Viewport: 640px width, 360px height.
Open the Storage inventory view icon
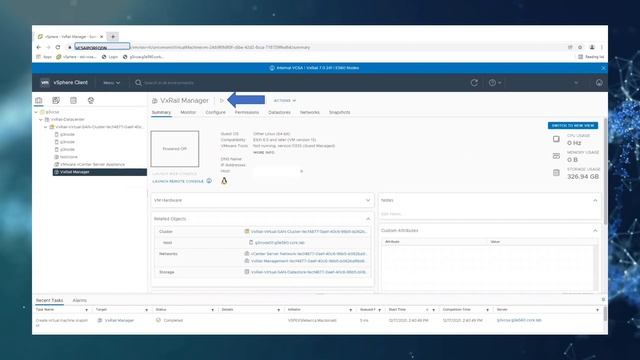coord(73,100)
